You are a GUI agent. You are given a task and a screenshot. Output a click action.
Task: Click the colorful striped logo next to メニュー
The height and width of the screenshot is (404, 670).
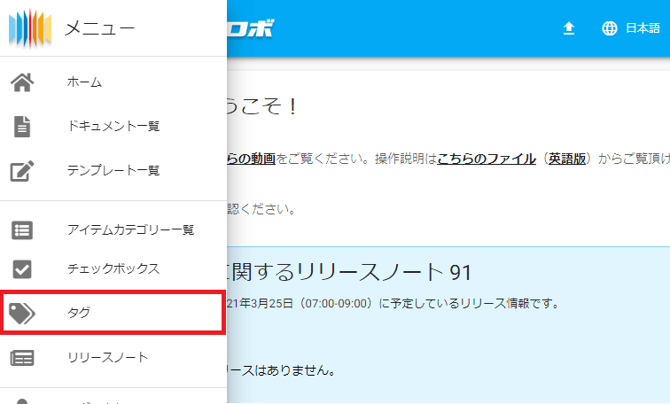(27, 28)
